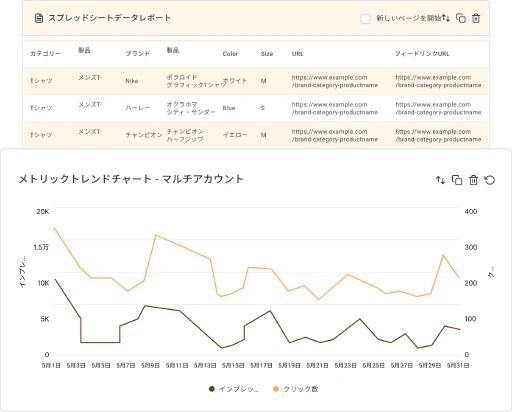This screenshot has height=412, width=512.
Task: Open the URL link in the Nike row
Action: (x=335, y=81)
